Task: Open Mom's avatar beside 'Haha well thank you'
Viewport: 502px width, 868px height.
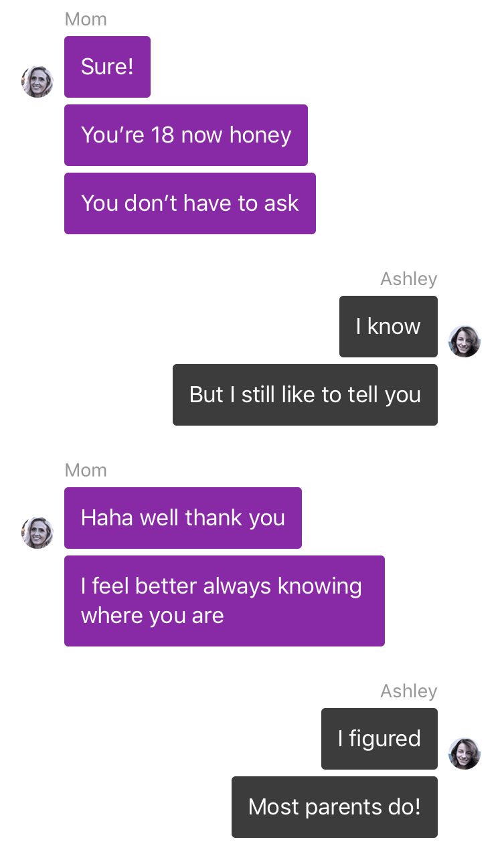Action: [x=37, y=533]
